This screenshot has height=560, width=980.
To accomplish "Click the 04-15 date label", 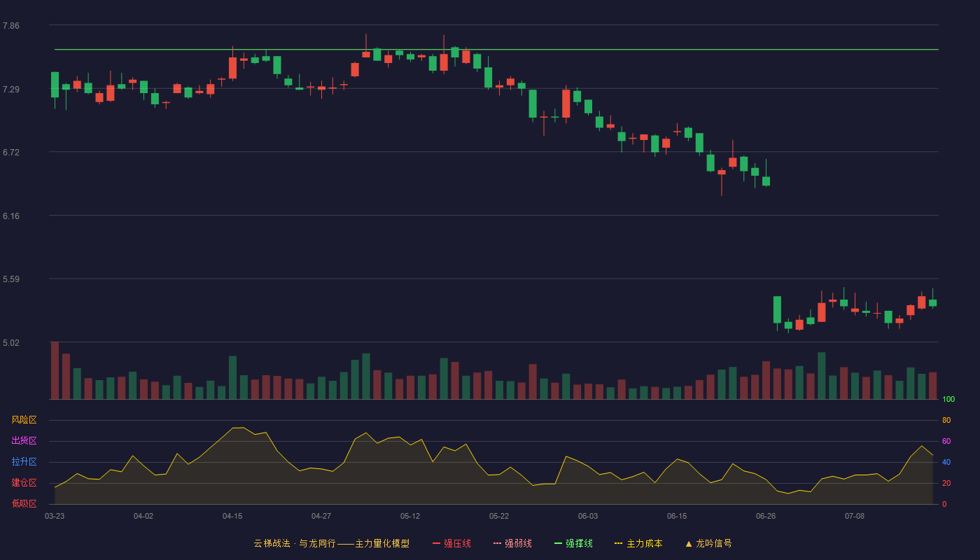I will pos(232,516).
